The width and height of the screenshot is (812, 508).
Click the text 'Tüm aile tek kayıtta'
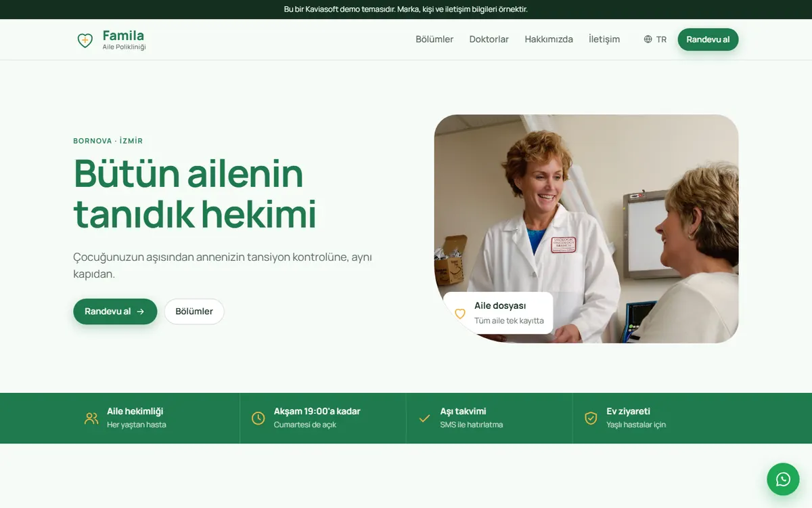pos(509,321)
